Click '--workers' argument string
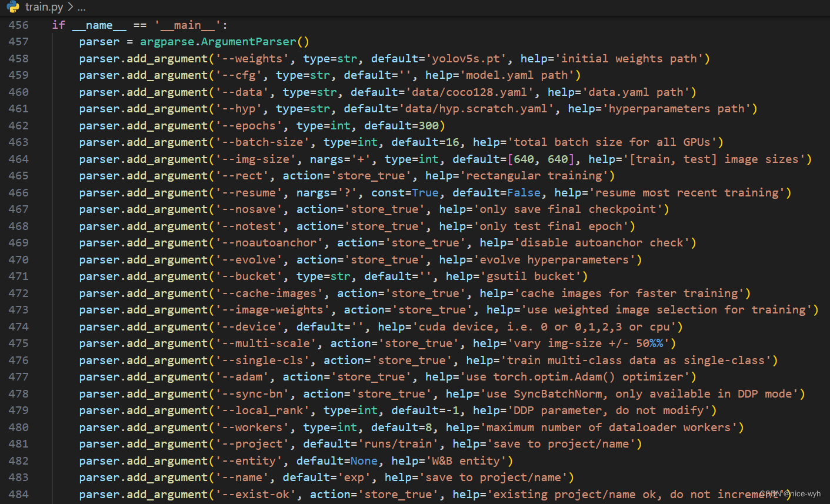 click(x=252, y=427)
